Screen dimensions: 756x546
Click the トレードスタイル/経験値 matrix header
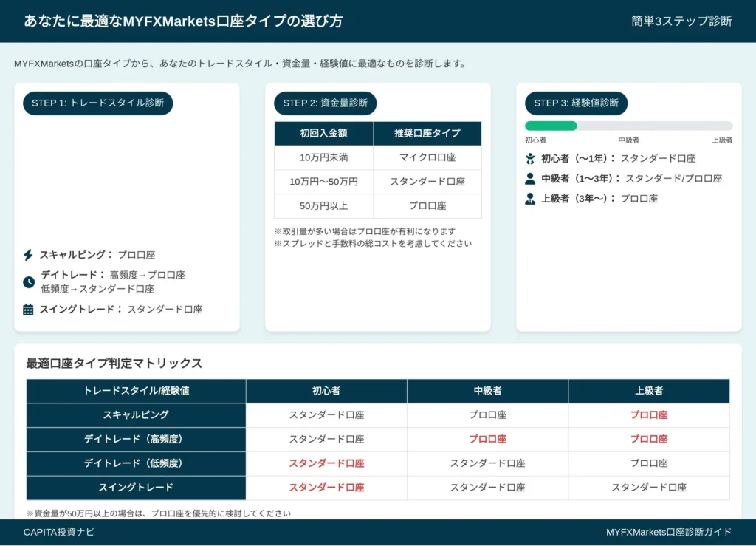click(x=136, y=391)
